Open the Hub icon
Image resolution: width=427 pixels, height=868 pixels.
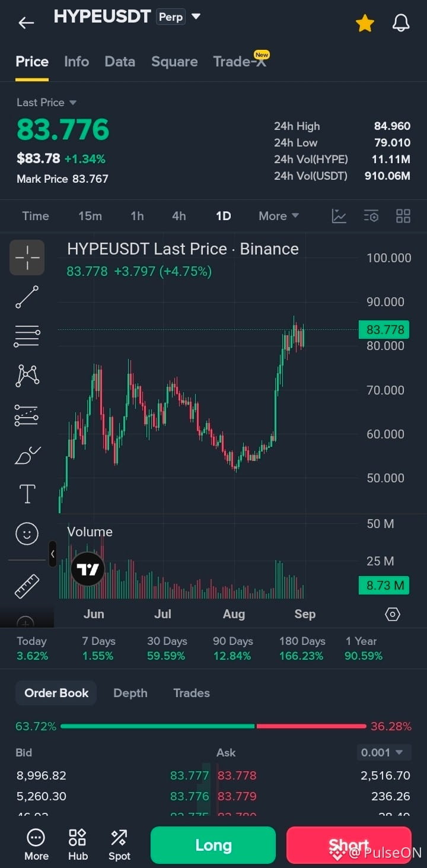click(x=78, y=844)
